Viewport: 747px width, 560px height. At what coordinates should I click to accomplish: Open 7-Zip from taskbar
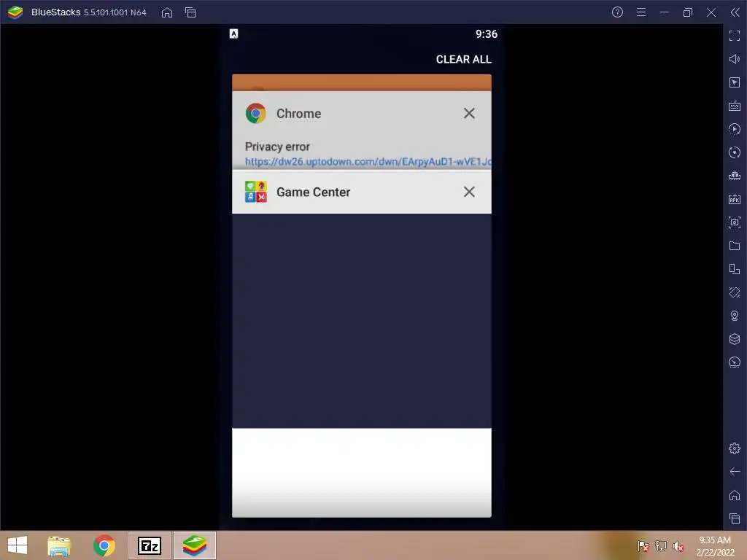coord(149,545)
